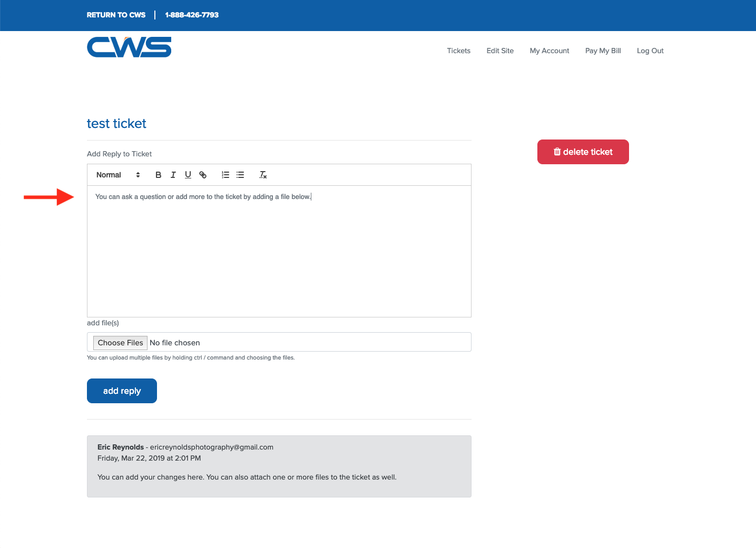Go to Edit Site page

click(500, 51)
